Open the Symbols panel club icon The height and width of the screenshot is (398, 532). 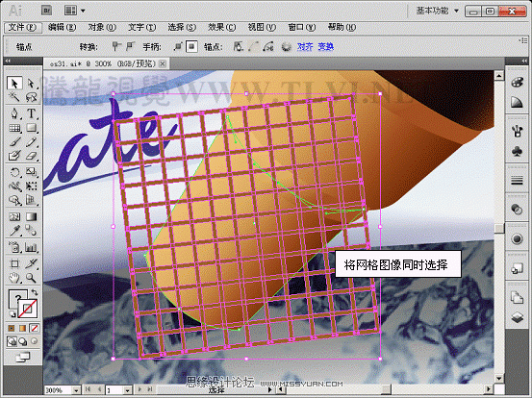pyautogui.click(x=517, y=151)
